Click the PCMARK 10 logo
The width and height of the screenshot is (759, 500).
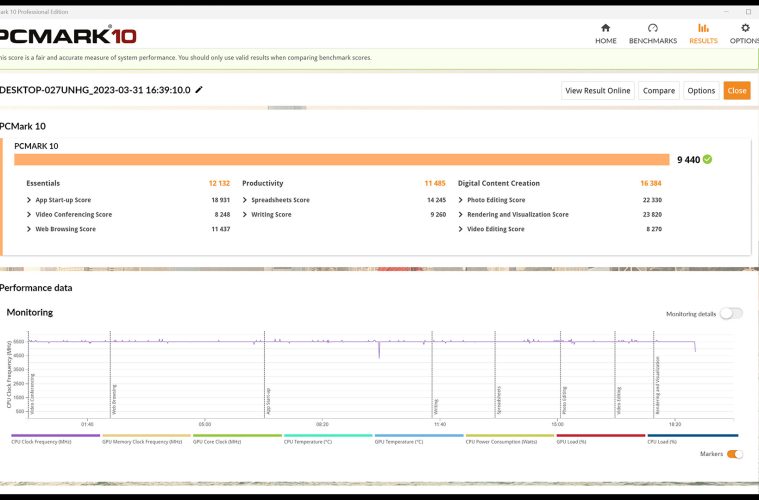(67, 36)
